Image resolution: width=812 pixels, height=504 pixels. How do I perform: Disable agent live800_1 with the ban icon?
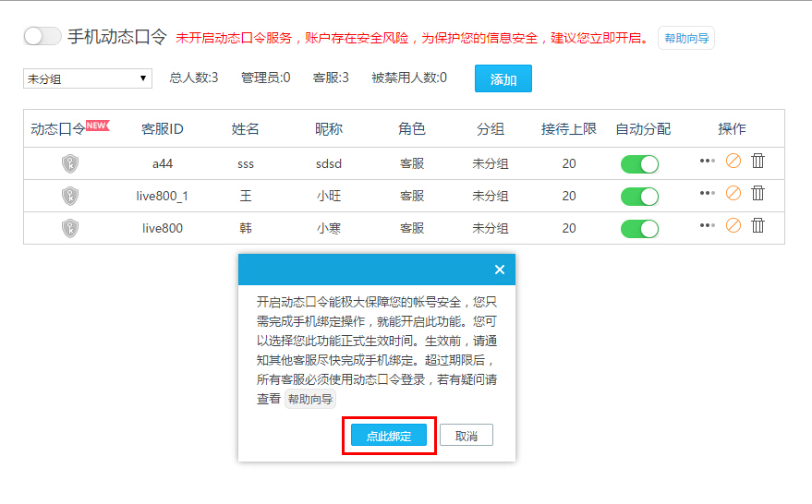pos(733,193)
